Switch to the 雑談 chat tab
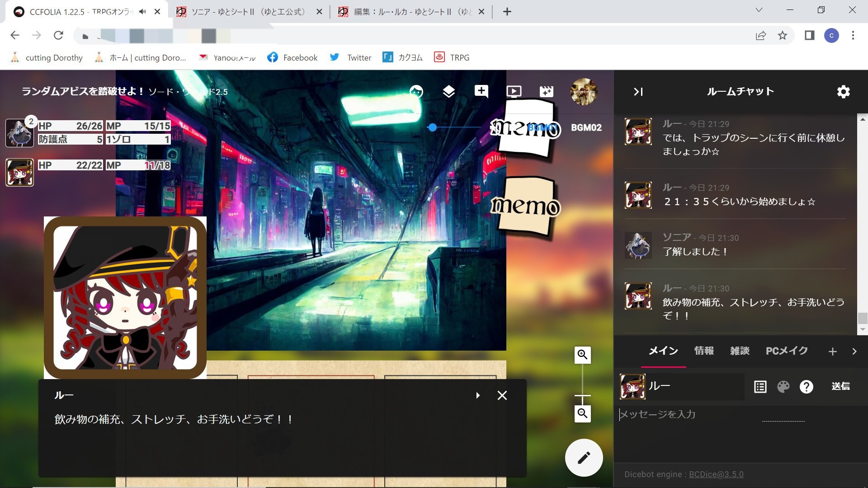 [740, 351]
